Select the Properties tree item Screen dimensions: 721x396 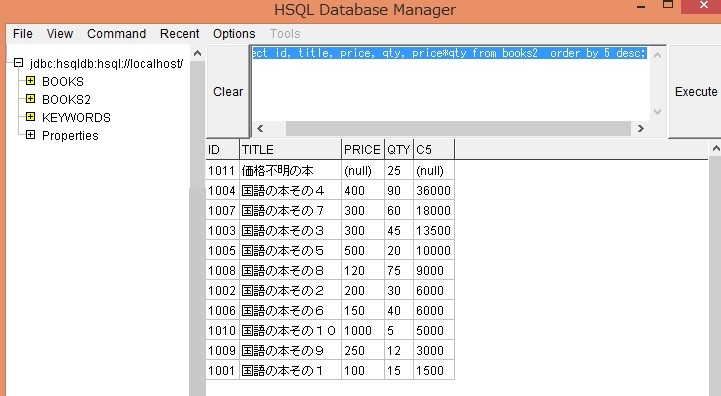click(70, 136)
